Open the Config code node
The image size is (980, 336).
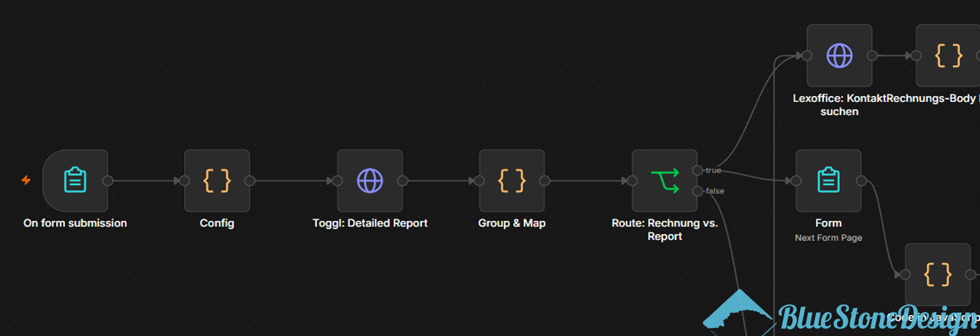(217, 181)
